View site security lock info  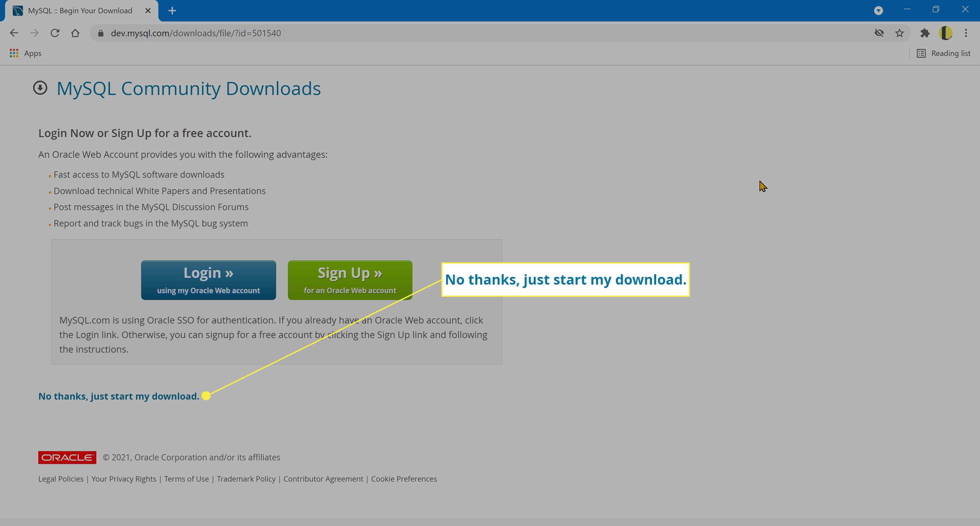pos(101,33)
